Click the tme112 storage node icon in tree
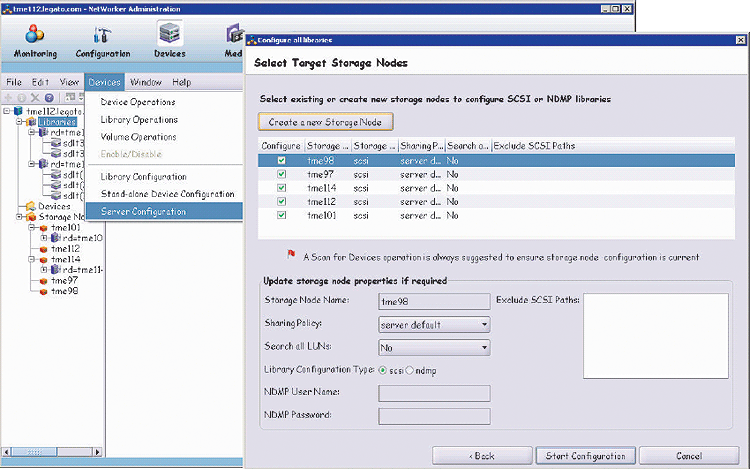750x469 pixels. pyautogui.click(x=44, y=249)
